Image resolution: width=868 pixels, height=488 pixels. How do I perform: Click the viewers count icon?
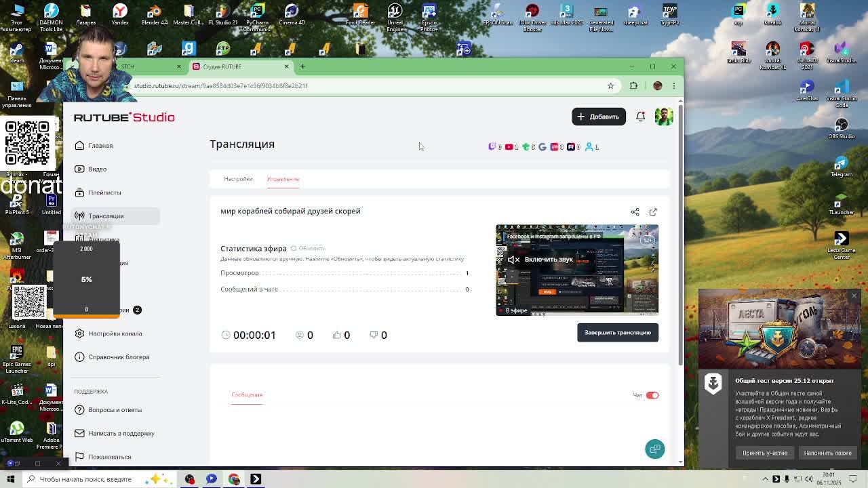[x=300, y=335]
